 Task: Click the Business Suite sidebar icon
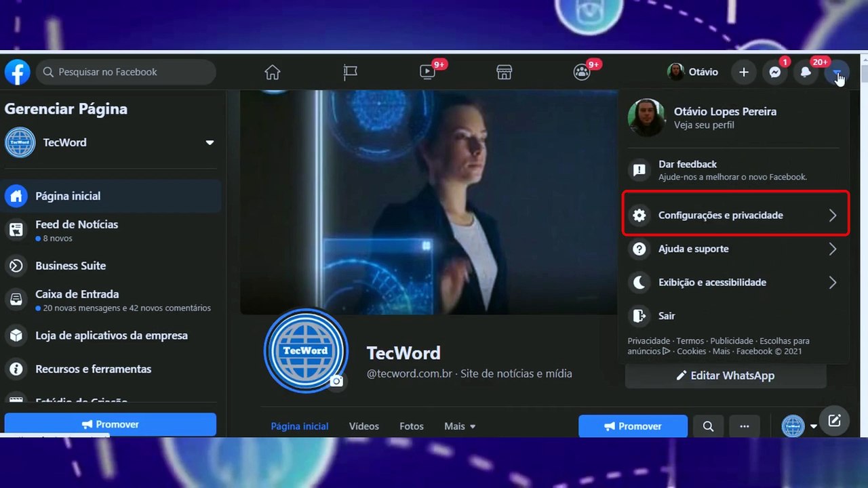pos(16,266)
